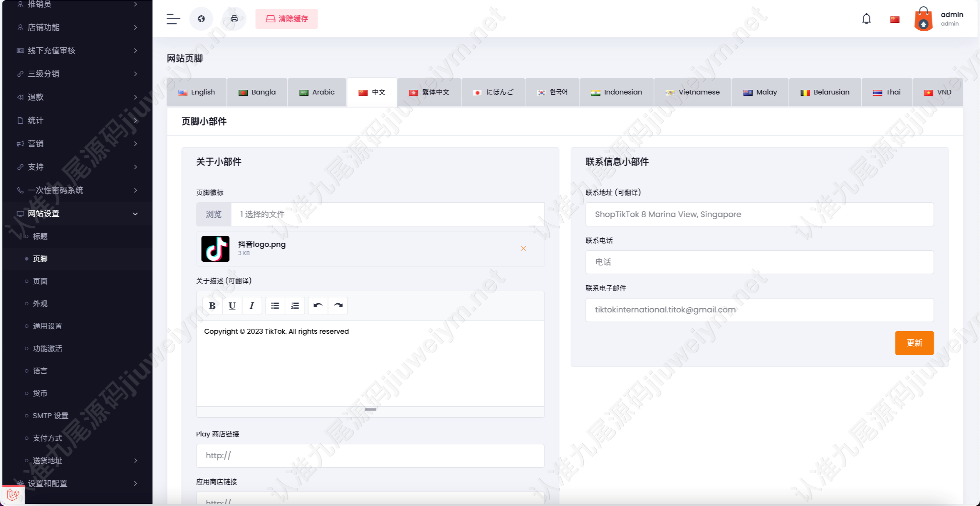Click the 抖音logo.png thumbnail
The image size is (980, 506).
pyautogui.click(x=215, y=249)
